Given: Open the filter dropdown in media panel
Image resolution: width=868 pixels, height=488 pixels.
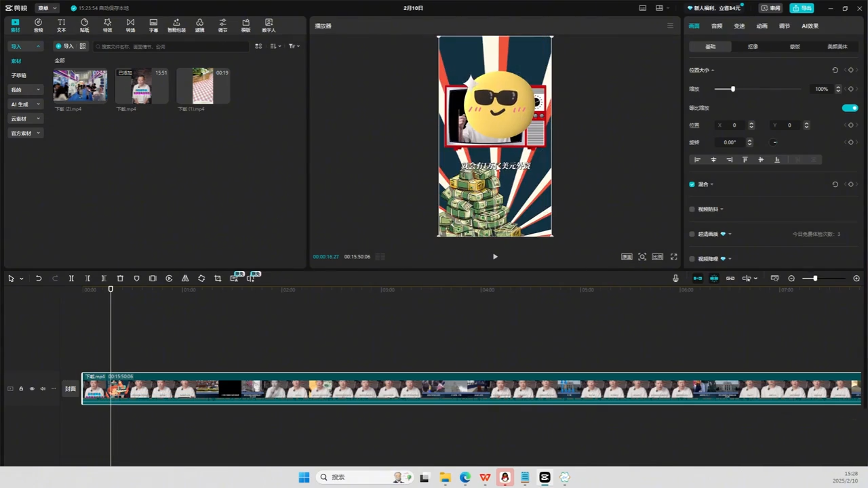Looking at the screenshot, I should point(294,46).
